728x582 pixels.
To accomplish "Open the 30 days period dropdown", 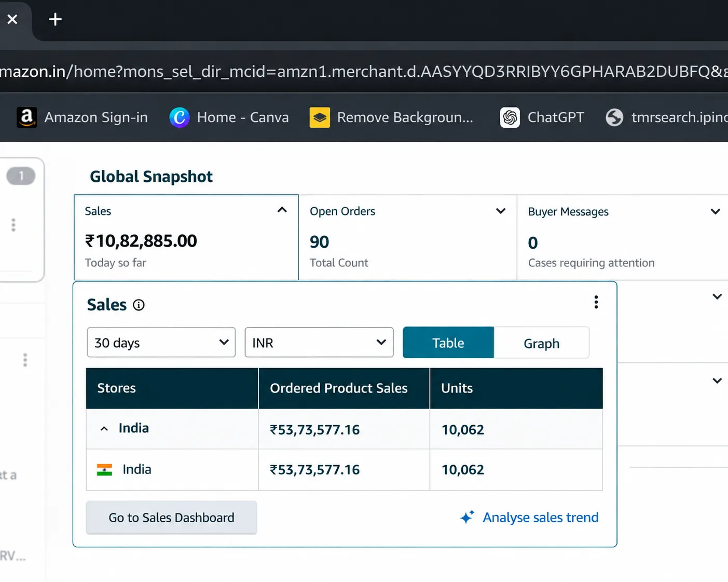I will tap(161, 342).
